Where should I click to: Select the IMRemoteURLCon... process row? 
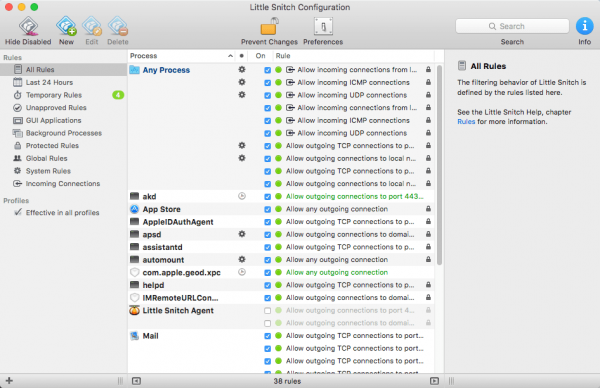(281, 297)
